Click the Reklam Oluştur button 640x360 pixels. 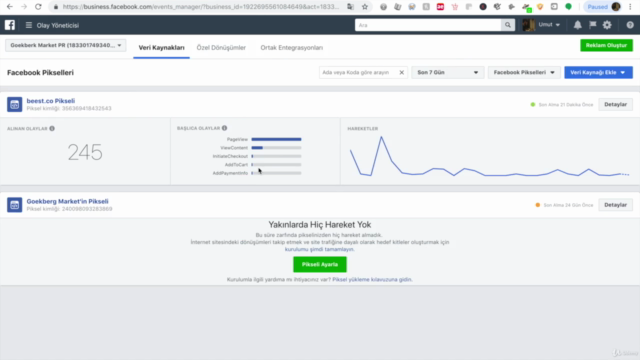[606, 45]
